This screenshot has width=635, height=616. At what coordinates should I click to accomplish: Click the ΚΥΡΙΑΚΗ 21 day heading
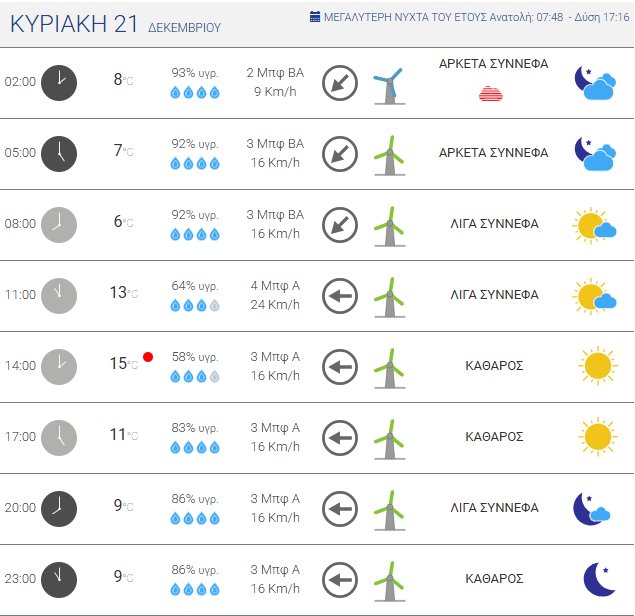75,25
